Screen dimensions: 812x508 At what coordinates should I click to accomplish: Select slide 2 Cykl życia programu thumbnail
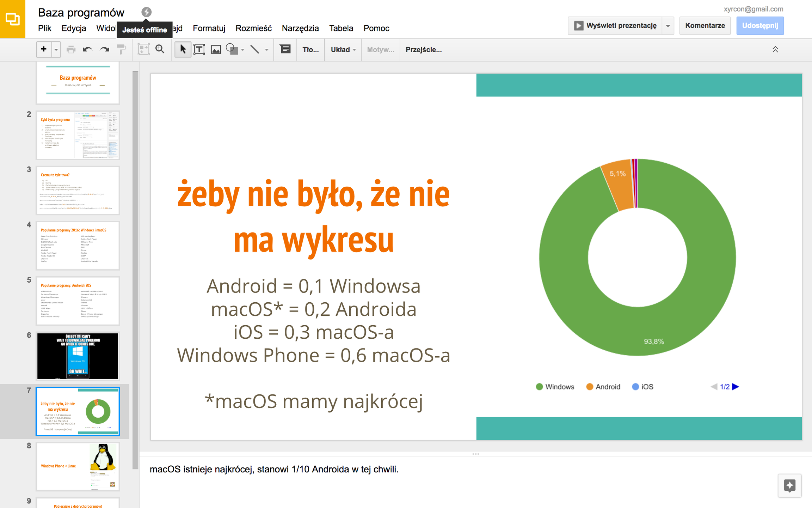pos(78,135)
